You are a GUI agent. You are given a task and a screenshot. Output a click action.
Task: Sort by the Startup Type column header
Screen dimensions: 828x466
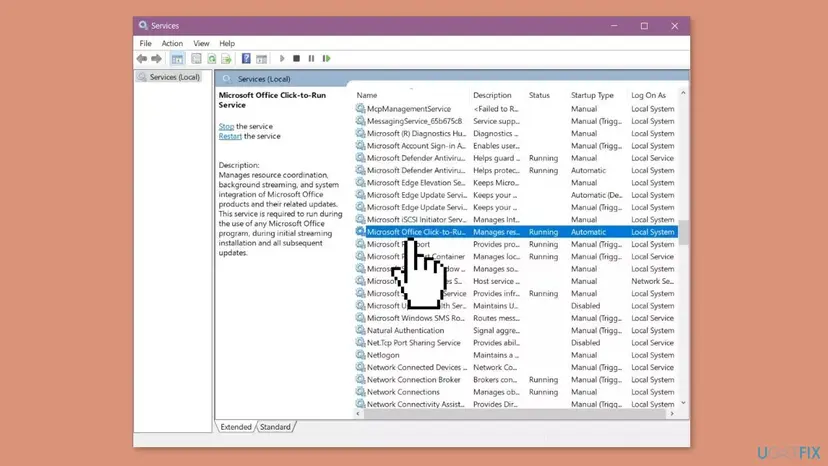click(592, 95)
